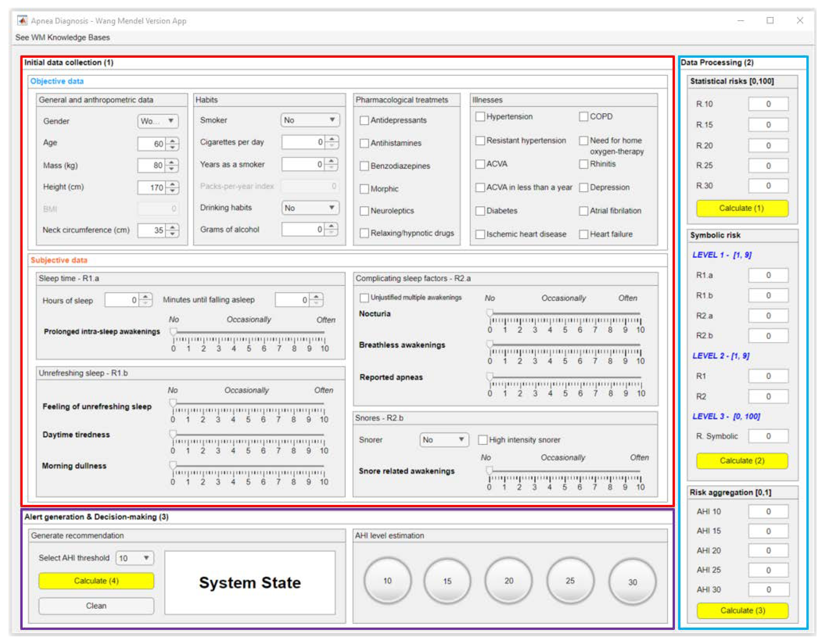Click the Height (cm) input field

[151, 188]
